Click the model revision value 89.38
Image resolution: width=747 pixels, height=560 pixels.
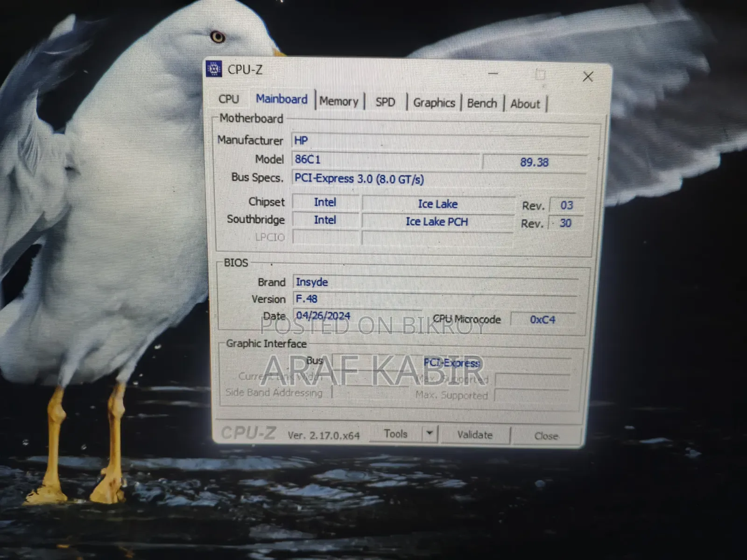point(535,162)
